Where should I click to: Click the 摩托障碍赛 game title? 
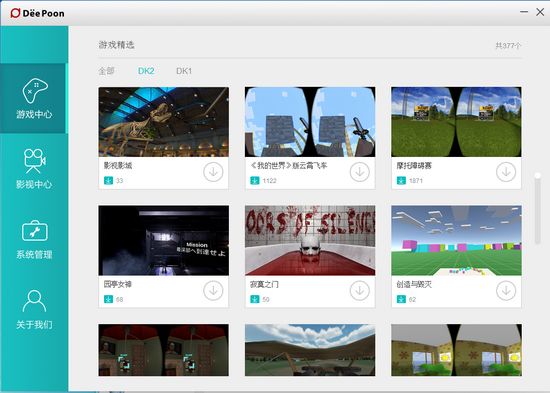pos(414,166)
